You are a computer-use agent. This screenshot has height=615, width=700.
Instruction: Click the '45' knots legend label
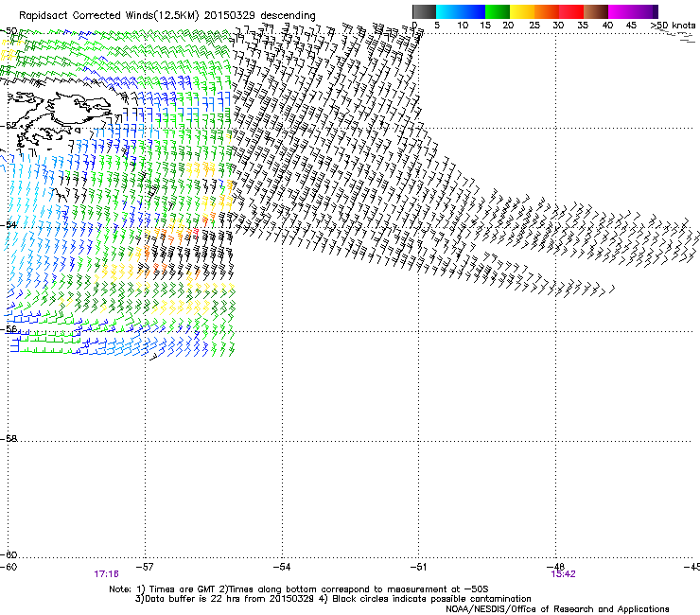point(631,26)
